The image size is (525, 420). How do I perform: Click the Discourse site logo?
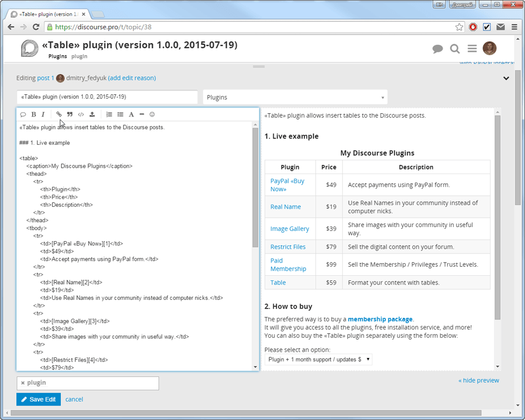(29, 49)
